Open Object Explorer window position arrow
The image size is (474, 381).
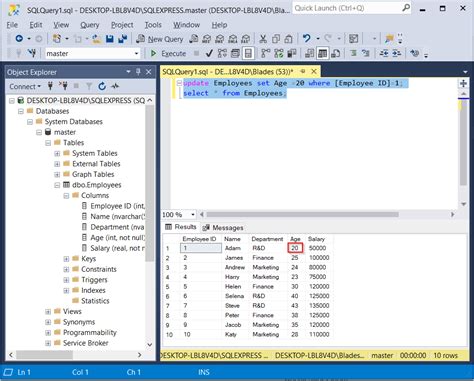click(x=128, y=72)
